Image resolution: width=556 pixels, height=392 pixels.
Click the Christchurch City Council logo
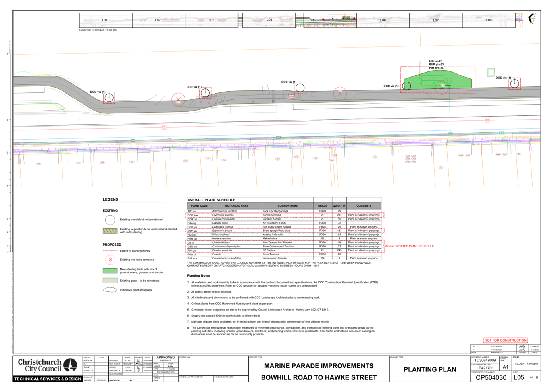pyautogui.click(x=48, y=365)
